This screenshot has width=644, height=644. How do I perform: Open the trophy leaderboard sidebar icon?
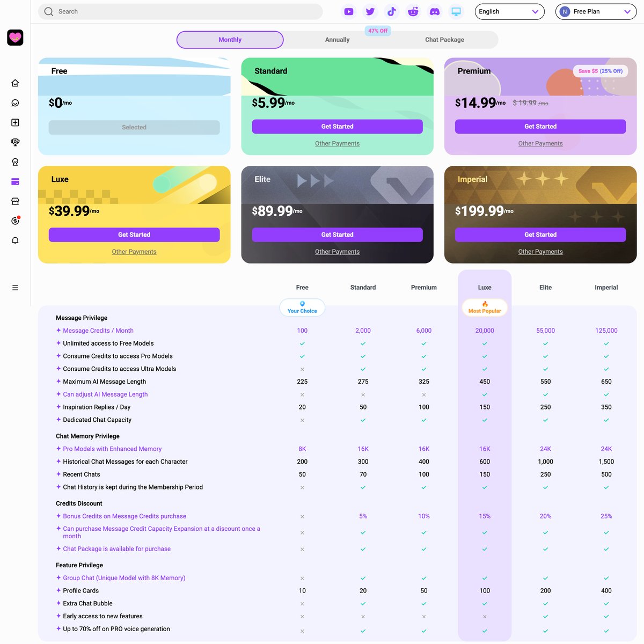click(x=15, y=142)
